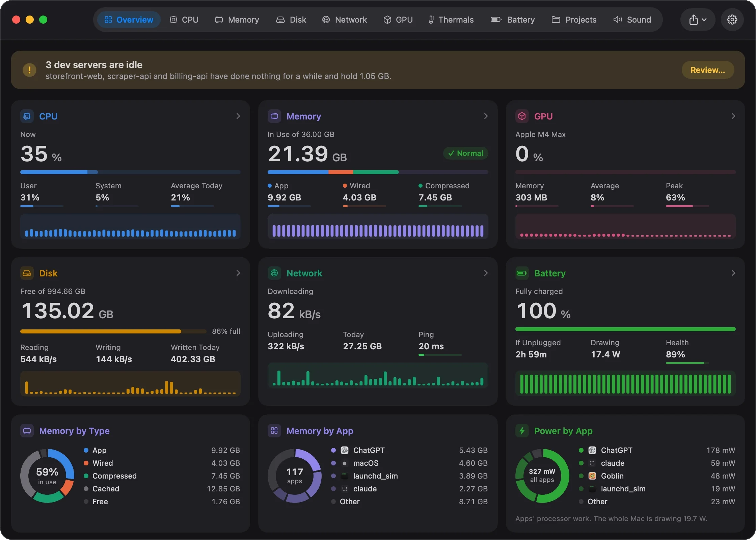Open the Sound tab
756x540 pixels.
pos(632,20)
